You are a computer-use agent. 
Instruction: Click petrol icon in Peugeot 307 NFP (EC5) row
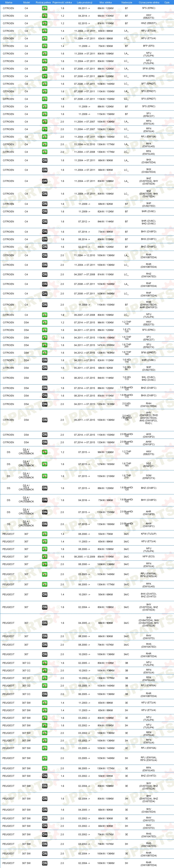pos(45,557)
